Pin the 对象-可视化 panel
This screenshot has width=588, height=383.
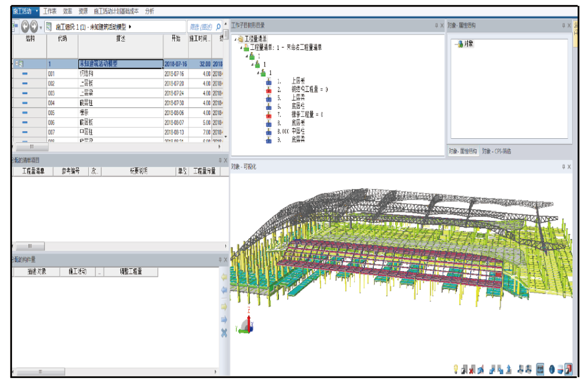[x=563, y=167]
